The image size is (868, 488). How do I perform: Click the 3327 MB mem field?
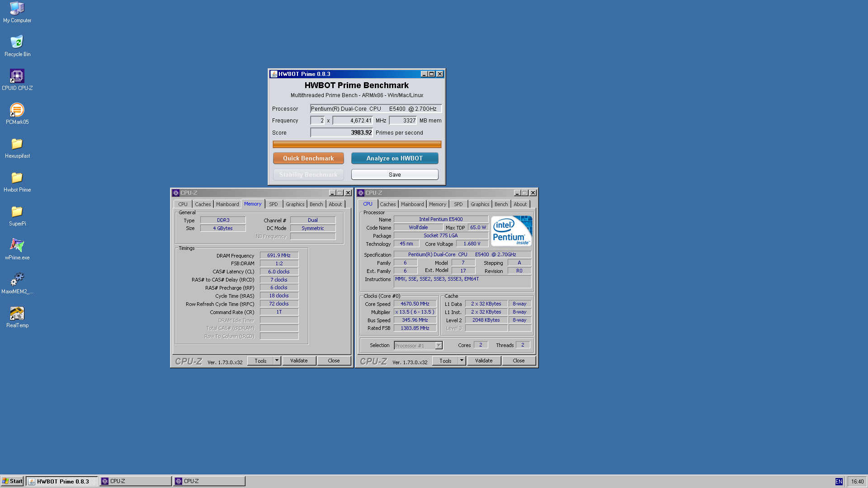403,121
